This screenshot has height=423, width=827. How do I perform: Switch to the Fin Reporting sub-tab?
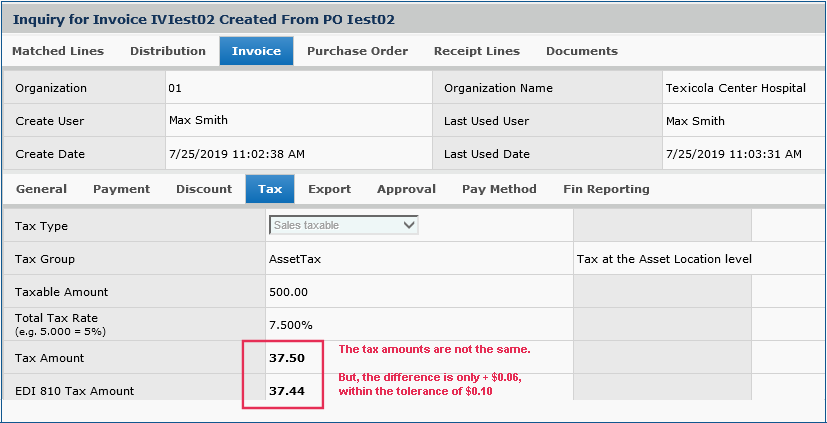606,189
